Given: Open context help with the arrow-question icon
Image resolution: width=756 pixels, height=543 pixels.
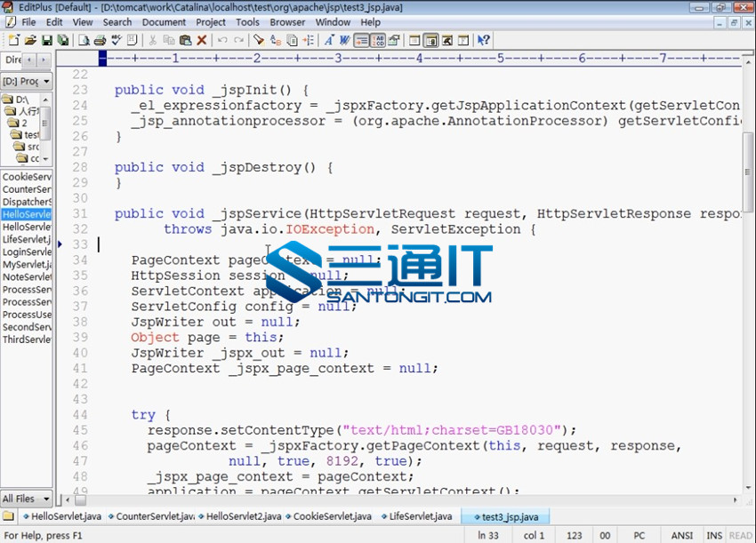Looking at the screenshot, I should click(483, 40).
